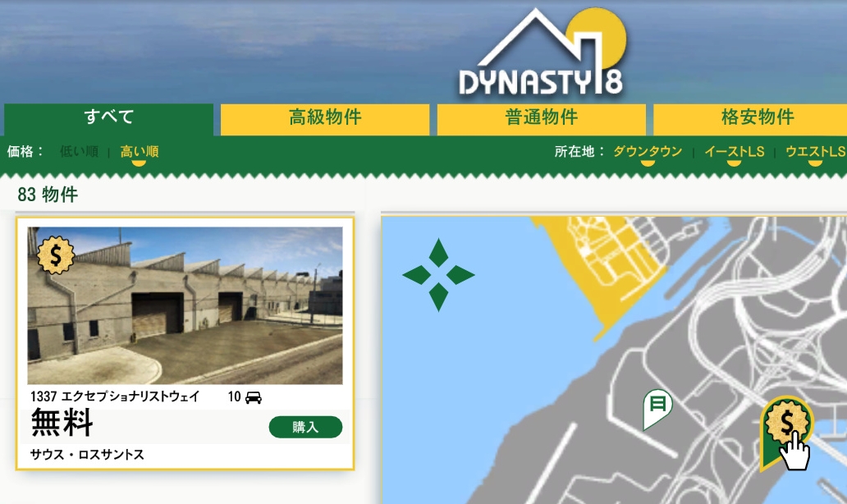
Task: Pan the map left with left arrow
Action: (x=416, y=275)
